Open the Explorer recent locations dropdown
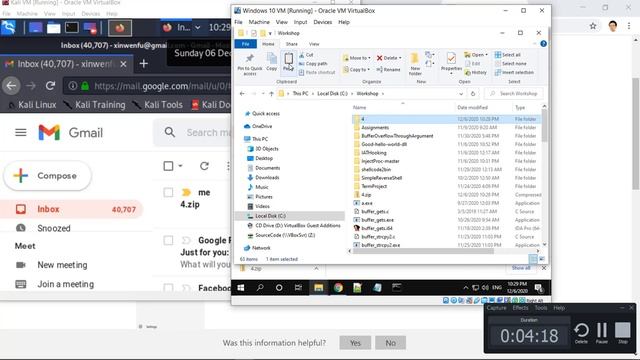This screenshot has width=640, height=360. [x=263, y=93]
